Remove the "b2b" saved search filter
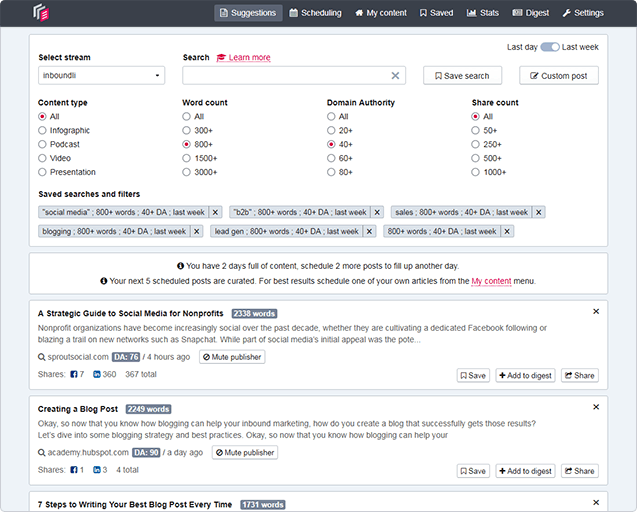The height and width of the screenshot is (512, 637). tap(377, 212)
